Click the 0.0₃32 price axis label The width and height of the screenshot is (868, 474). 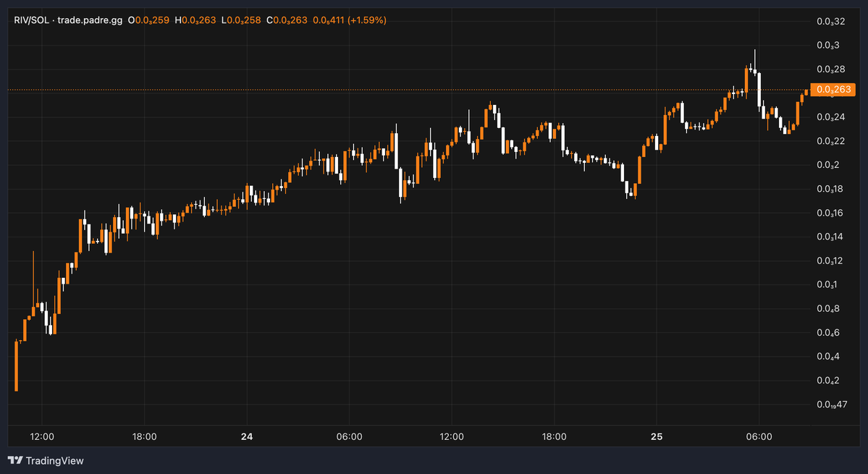831,22
